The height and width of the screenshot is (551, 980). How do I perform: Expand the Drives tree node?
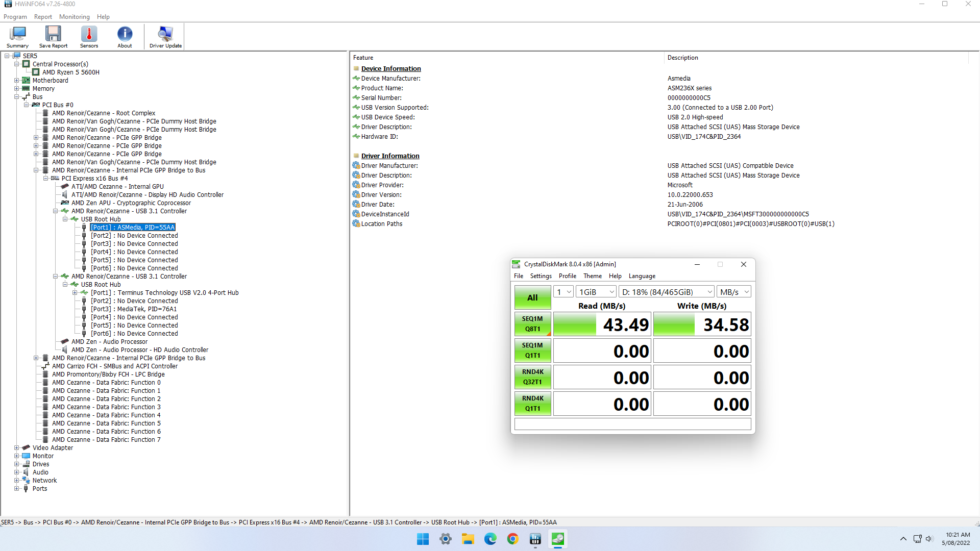17,464
